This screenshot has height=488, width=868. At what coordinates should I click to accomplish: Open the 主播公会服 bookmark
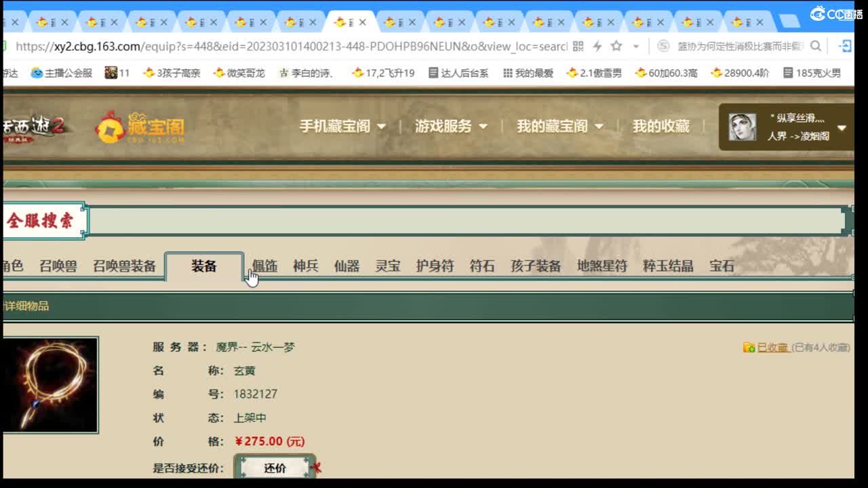[61, 73]
